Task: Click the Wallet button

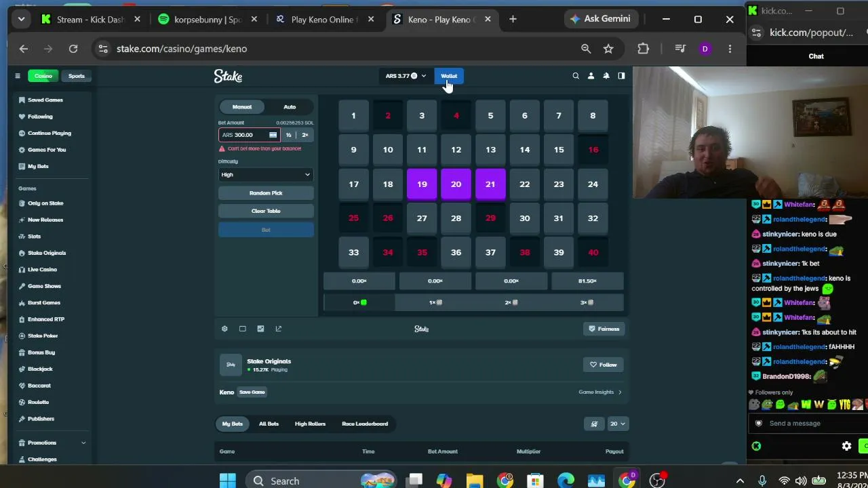Action: click(449, 76)
